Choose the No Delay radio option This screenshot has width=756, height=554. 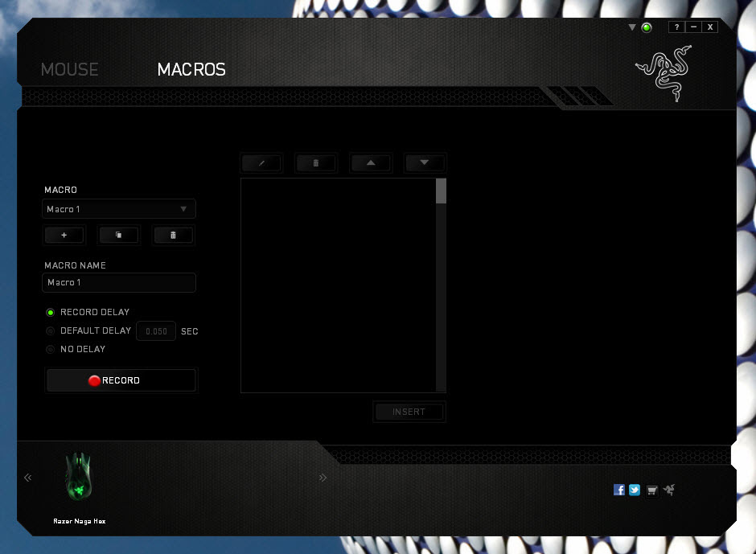pyautogui.click(x=50, y=349)
